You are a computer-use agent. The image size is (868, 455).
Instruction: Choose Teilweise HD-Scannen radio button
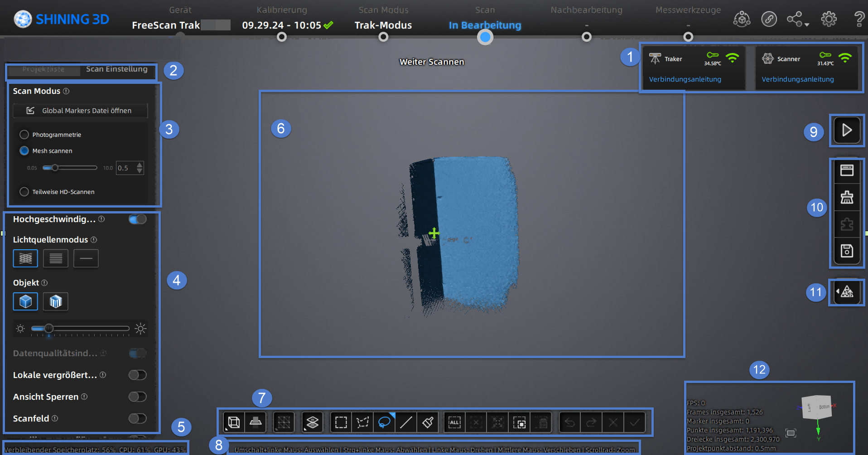tap(24, 192)
